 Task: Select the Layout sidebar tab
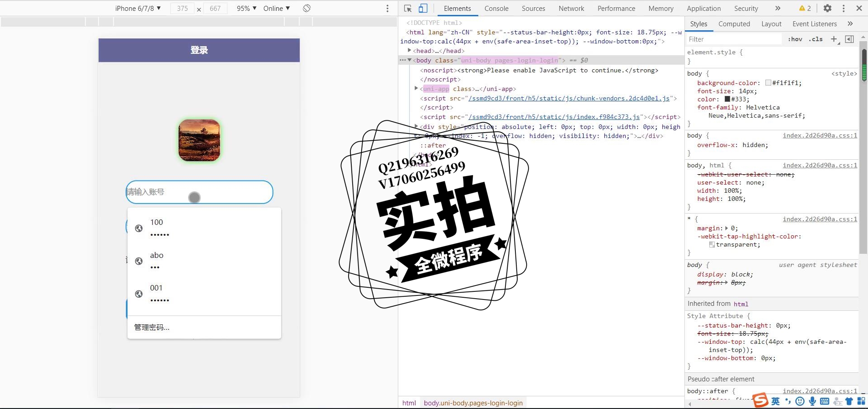tap(771, 24)
